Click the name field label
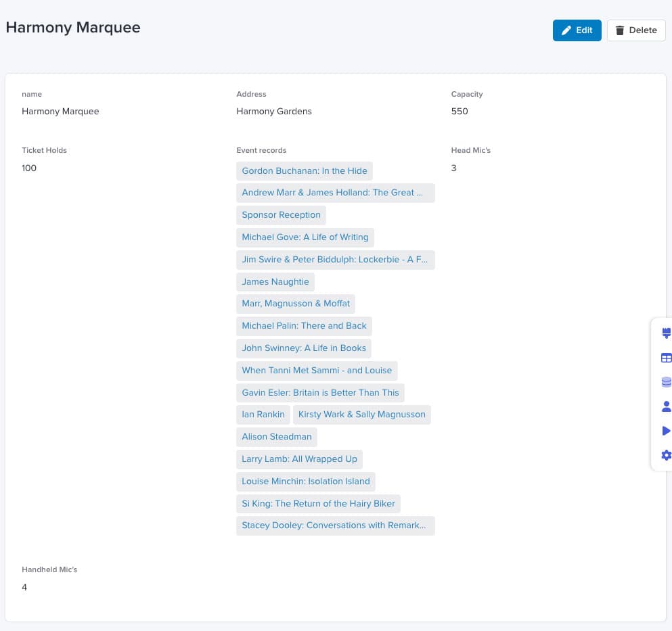Viewport: 672px width, 631px height. point(32,94)
